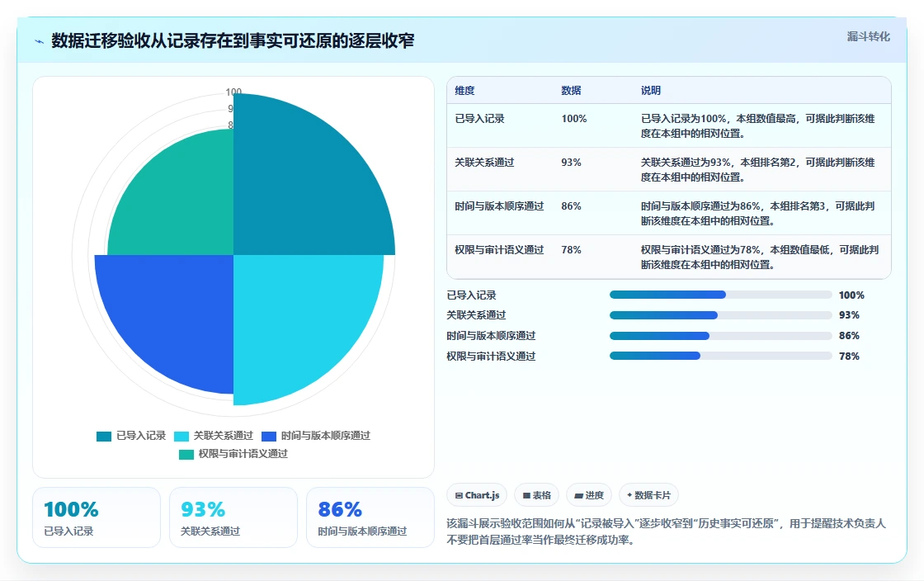Click the 时间与版本顺序通过 progress bar
924x581 pixels.
pos(720,336)
